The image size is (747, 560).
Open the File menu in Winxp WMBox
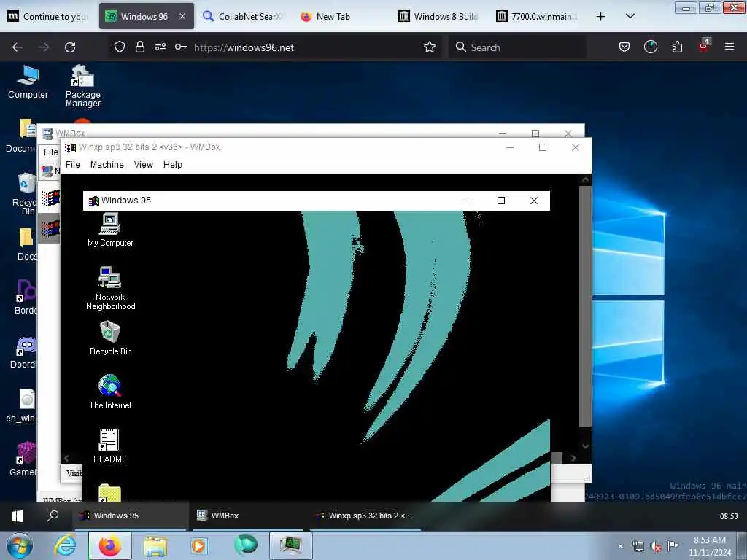click(72, 164)
